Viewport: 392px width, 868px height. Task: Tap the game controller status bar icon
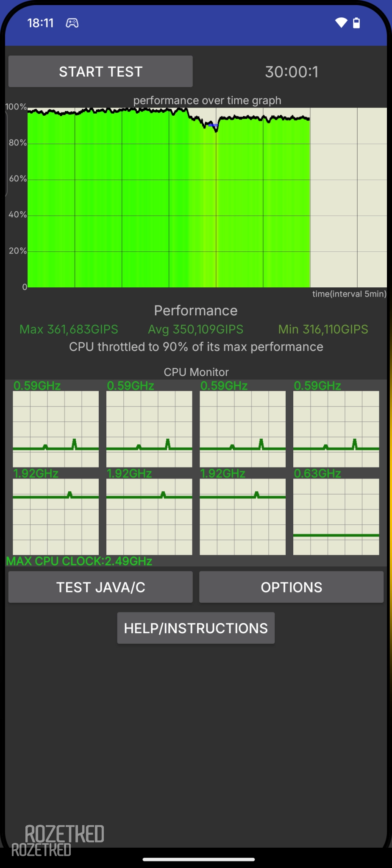point(72,23)
